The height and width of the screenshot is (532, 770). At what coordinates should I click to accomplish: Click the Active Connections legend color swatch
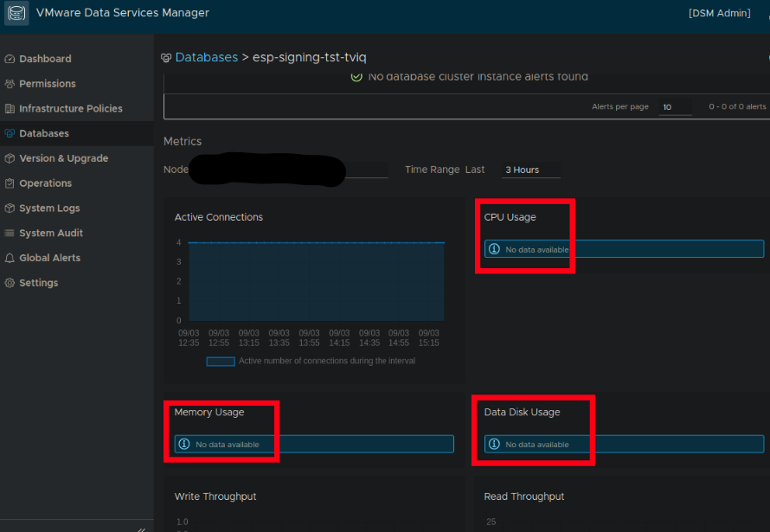(221, 362)
